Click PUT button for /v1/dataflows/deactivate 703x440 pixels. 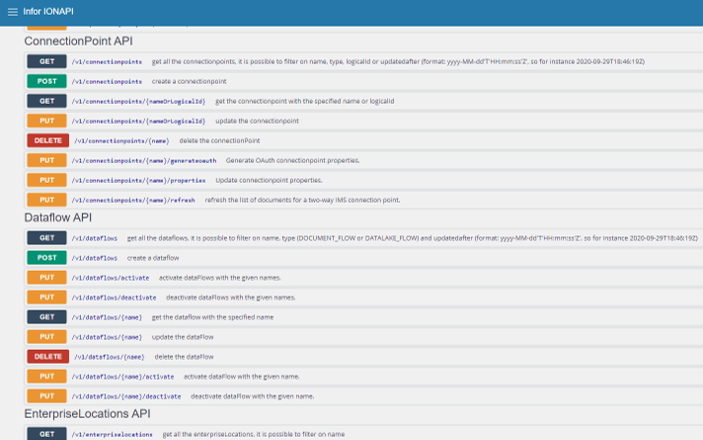click(47, 297)
